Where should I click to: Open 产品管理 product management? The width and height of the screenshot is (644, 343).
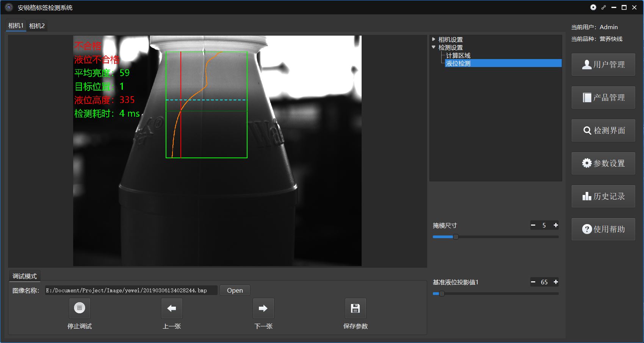click(603, 98)
